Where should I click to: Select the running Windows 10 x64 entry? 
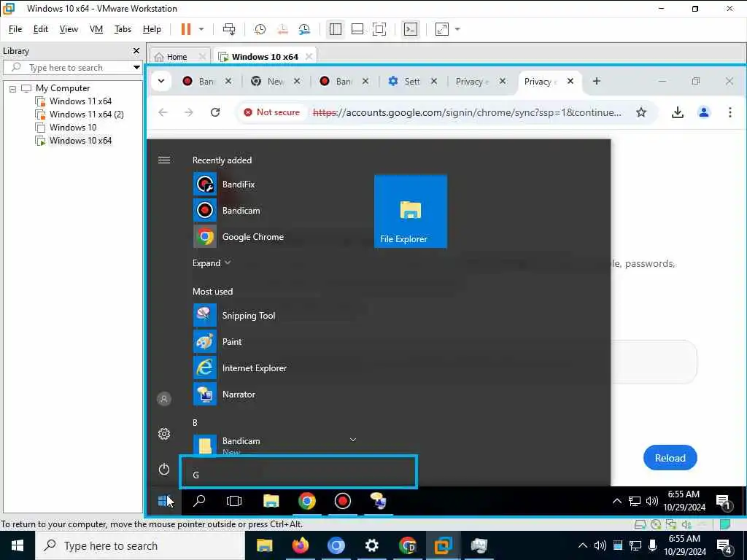point(80,141)
